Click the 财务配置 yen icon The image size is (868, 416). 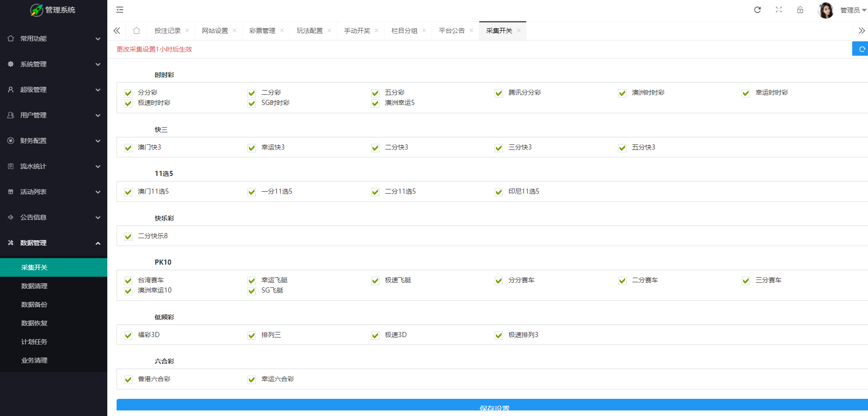click(x=11, y=141)
